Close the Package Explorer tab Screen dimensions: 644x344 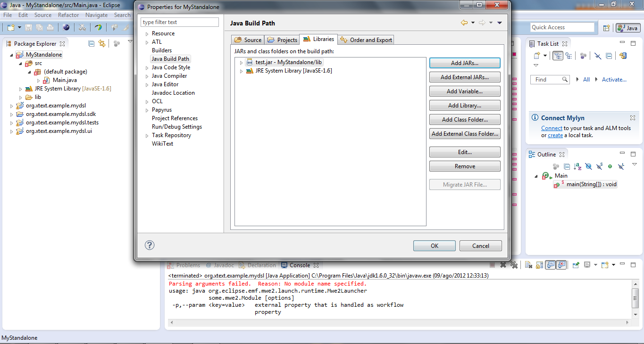click(x=62, y=43)
